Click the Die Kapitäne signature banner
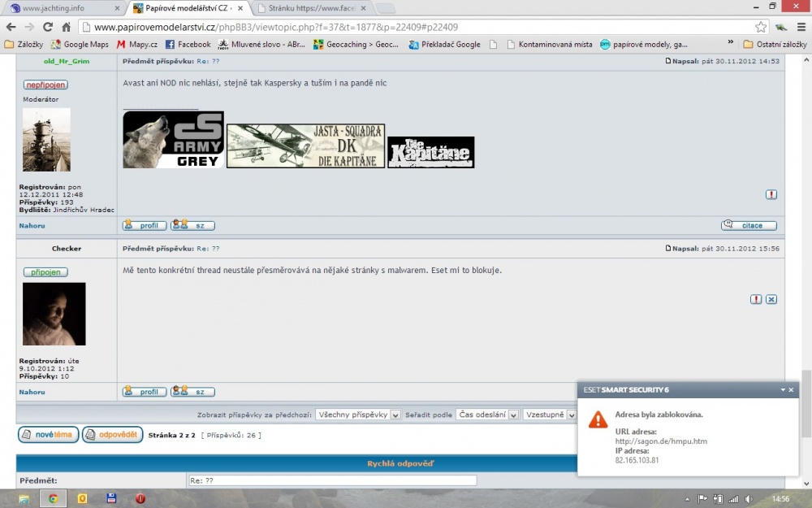The image size is (812, 508). click(431, 152)
